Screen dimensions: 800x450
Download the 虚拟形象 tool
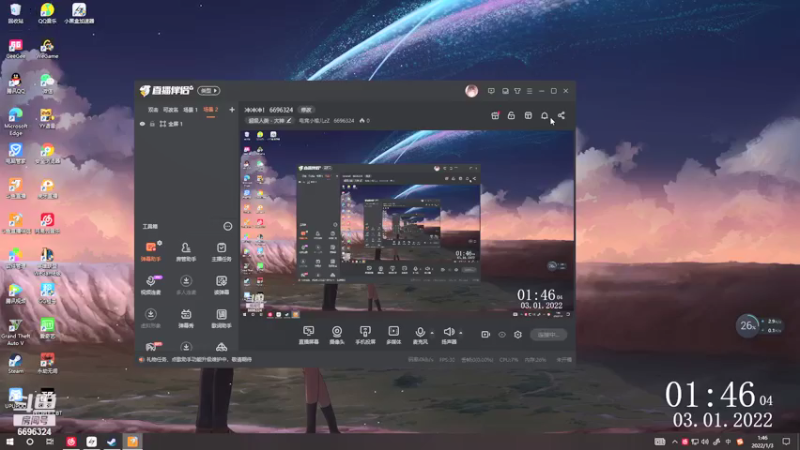click(x=151, y=318)
